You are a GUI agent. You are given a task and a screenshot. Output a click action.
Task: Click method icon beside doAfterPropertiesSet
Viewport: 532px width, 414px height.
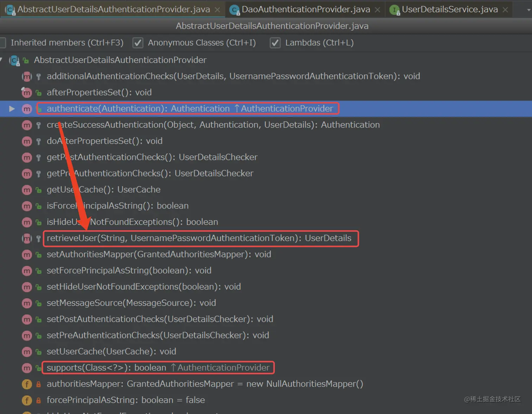click(x=27, y=141)
